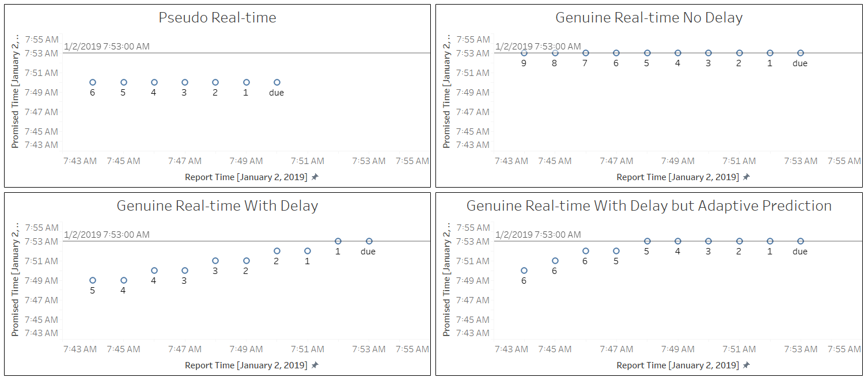868x381 pixels.
Task: Select the point labeled 6 in Pseudo Real-time chart
Action: pyautogui.click(x=93, y=82)
